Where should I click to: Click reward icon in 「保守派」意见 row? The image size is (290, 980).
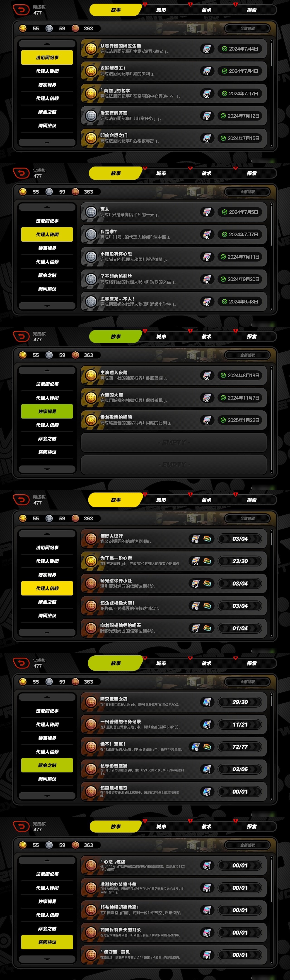pos(207,955)
